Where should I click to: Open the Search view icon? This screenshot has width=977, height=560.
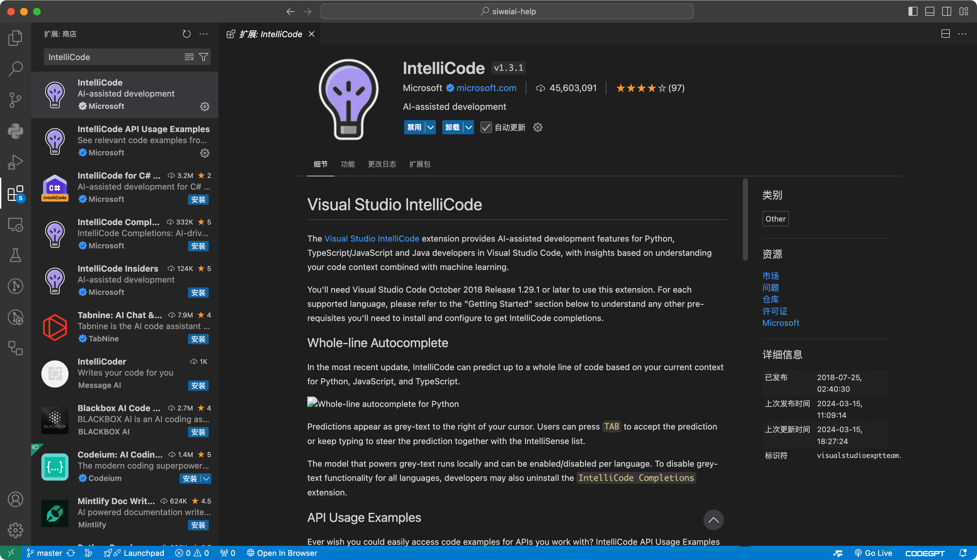(16, 68)
